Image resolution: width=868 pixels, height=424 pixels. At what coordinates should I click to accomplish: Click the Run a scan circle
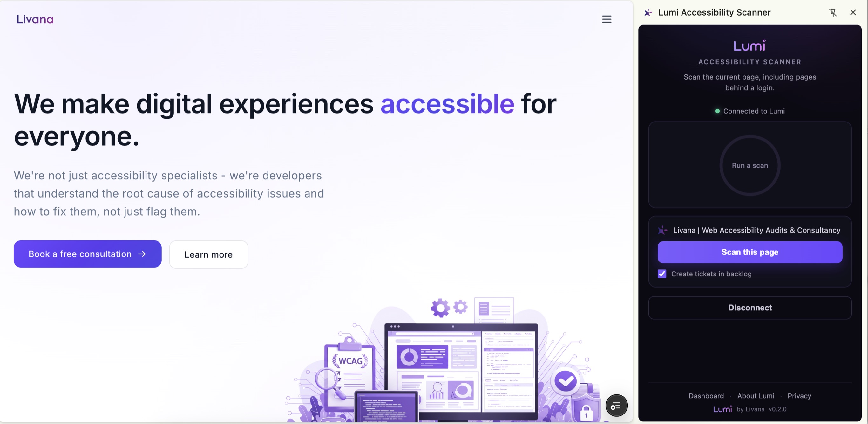click(750, 166)
